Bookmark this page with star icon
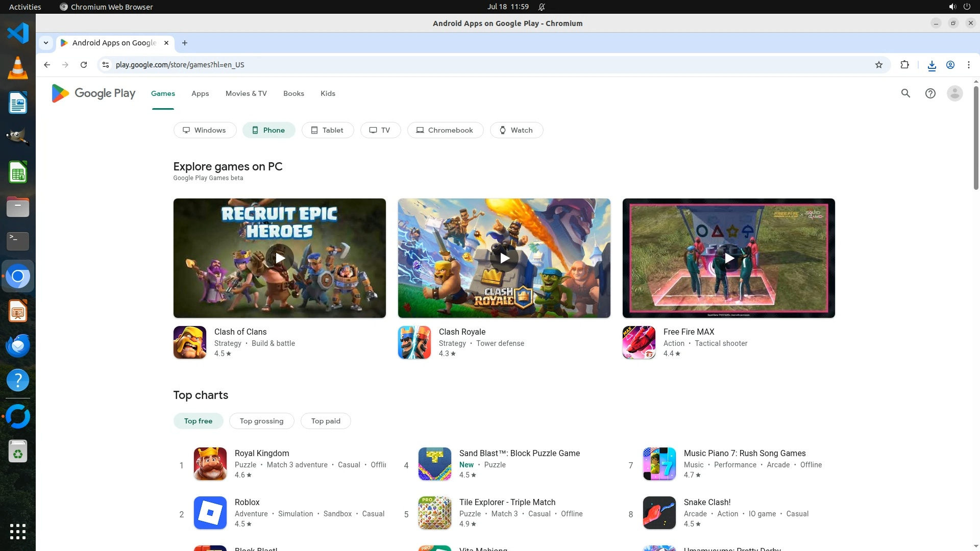This screenshot has height=551, width=980. coord(878,65)
